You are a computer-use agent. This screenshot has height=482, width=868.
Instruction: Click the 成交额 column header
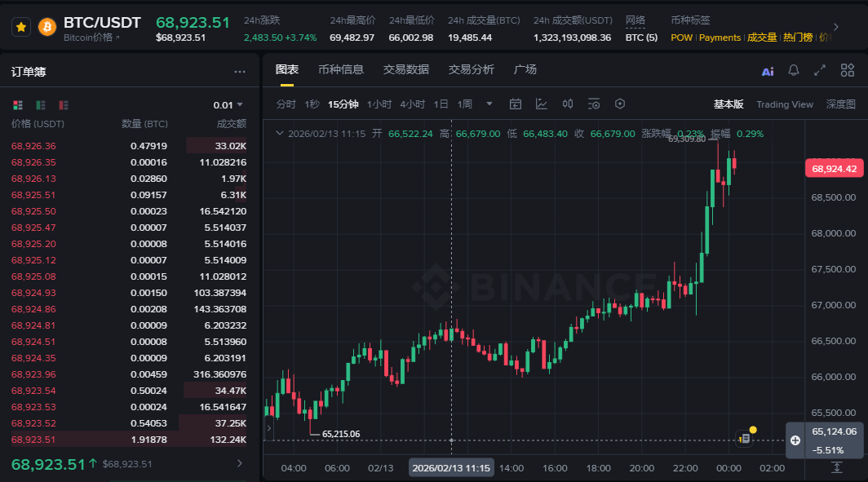click(232, 124)
